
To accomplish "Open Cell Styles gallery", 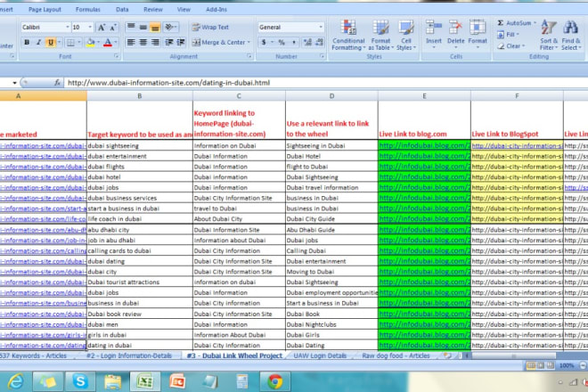I will point(406,36).
